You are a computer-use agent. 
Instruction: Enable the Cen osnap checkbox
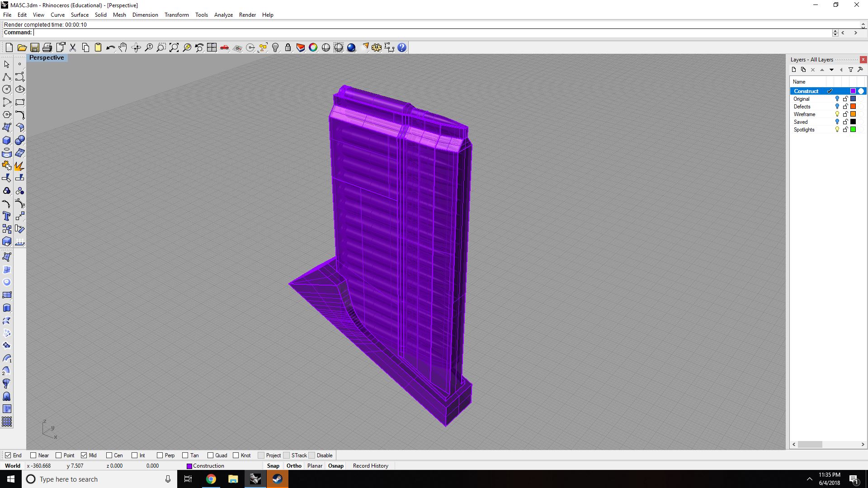click(109, 455)
